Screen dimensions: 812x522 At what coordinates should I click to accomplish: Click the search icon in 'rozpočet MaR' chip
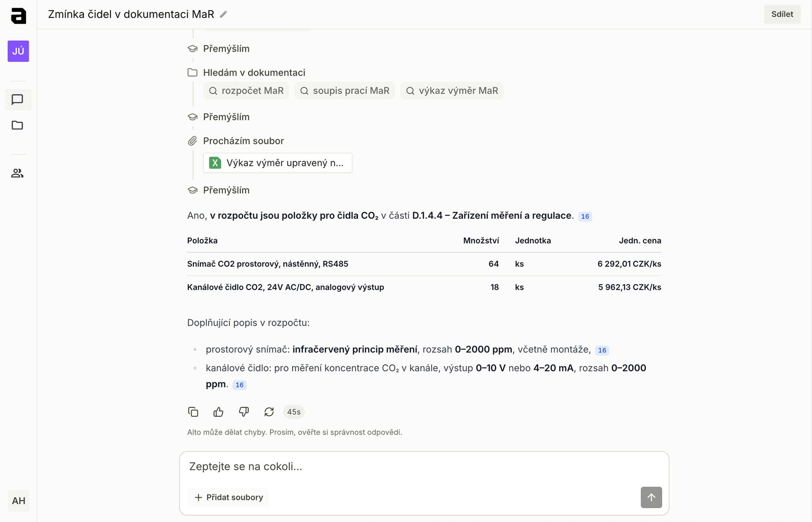(213, 91)
